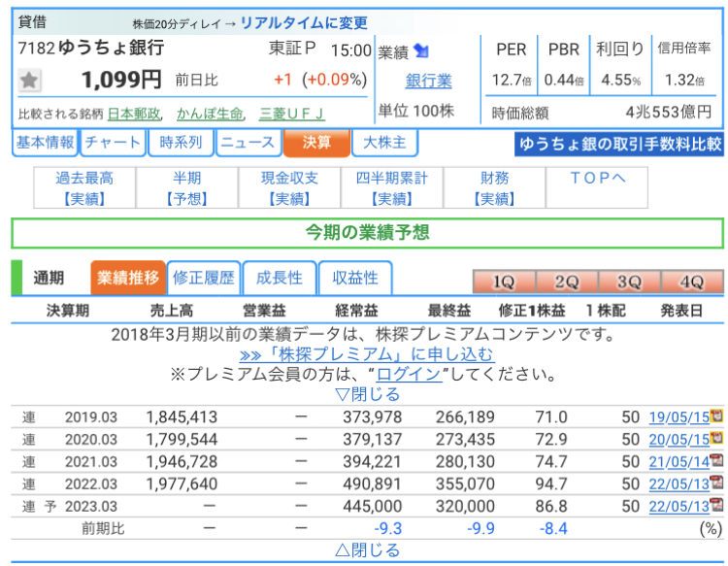Viewport: 728px width, 566px height.
Task: Open the 三菱UFJ comparison link
Action: (x=292, y=114)
